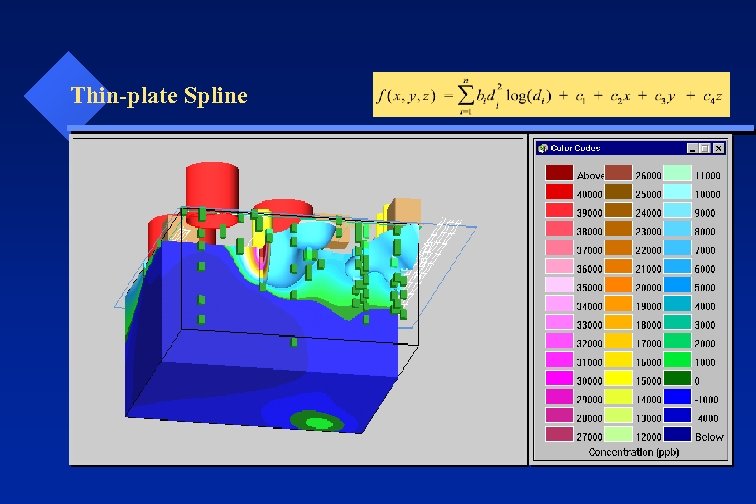Click the '40000' legend value text
The width and height of the screenshot is (756, 504).
click(x=590, y=194)
